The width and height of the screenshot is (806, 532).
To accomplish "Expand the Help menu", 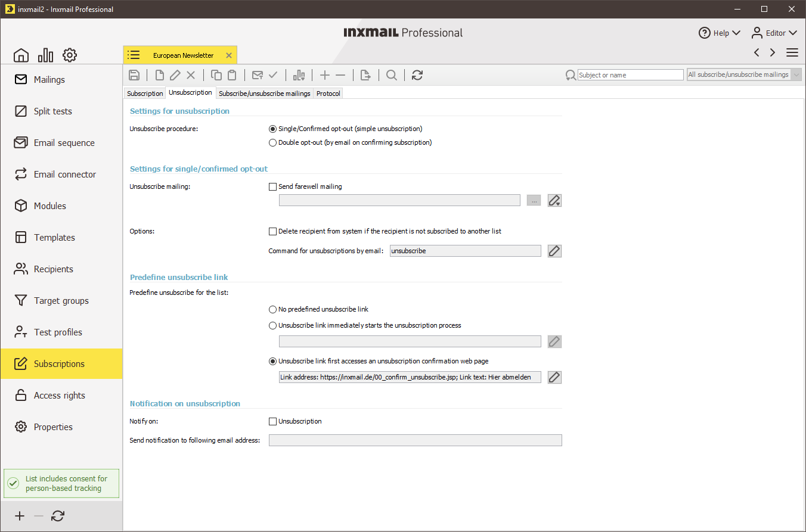I will [720, 33].
